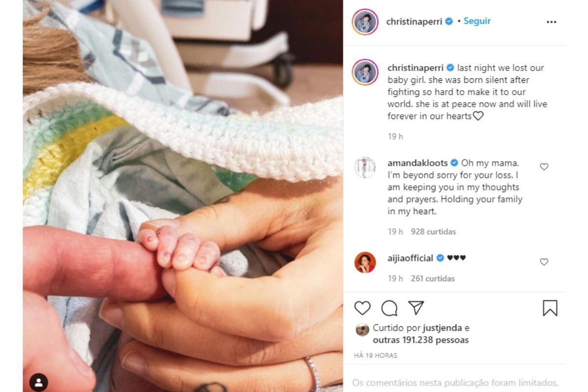Open aijiaofficial profile avatar
The width and height of the screenshot is (588, 392).
click(x=365, y=263)
